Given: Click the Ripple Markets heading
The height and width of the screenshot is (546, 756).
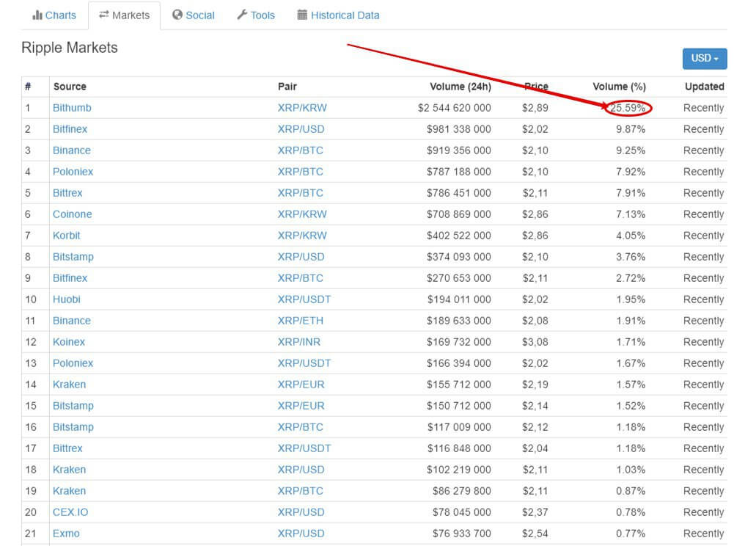Looking at the screenshot, I should coord(70,48).
